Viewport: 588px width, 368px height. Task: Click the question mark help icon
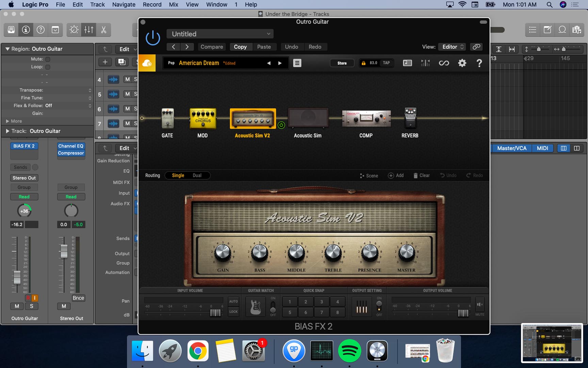[479, 63]
